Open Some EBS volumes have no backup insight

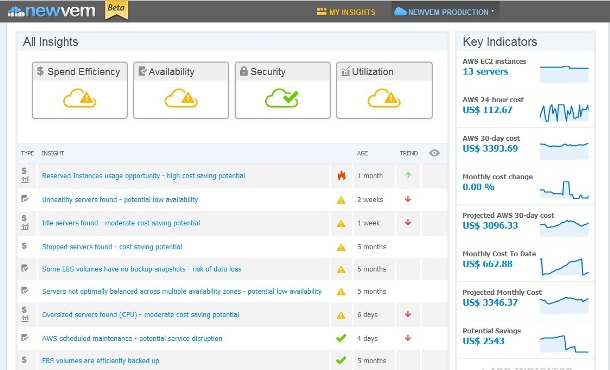[142, 269]
